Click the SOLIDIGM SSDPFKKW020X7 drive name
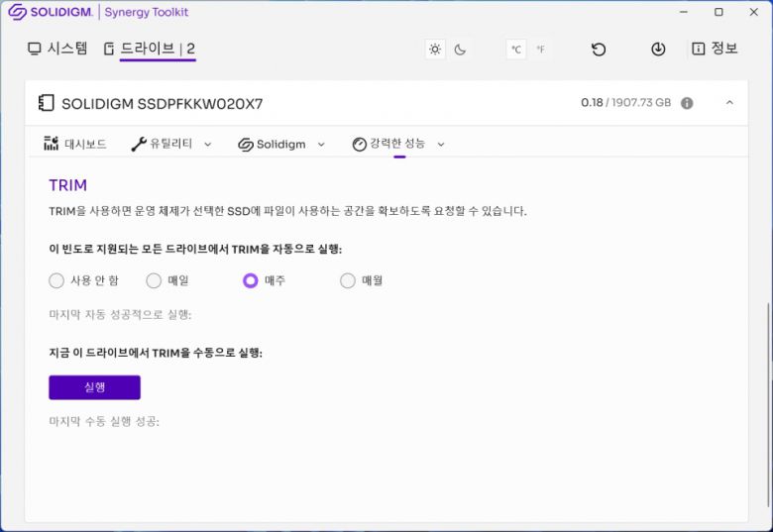Viewport: 773px width, 532px height. (163, 104)
